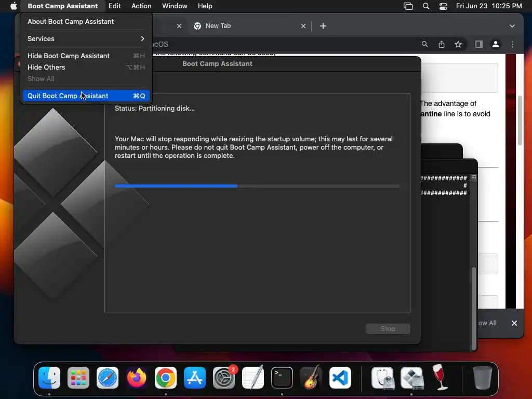Open Disk Utility from the Dock
This screenshot has width=532, height=399.
(x=382, y=378)
